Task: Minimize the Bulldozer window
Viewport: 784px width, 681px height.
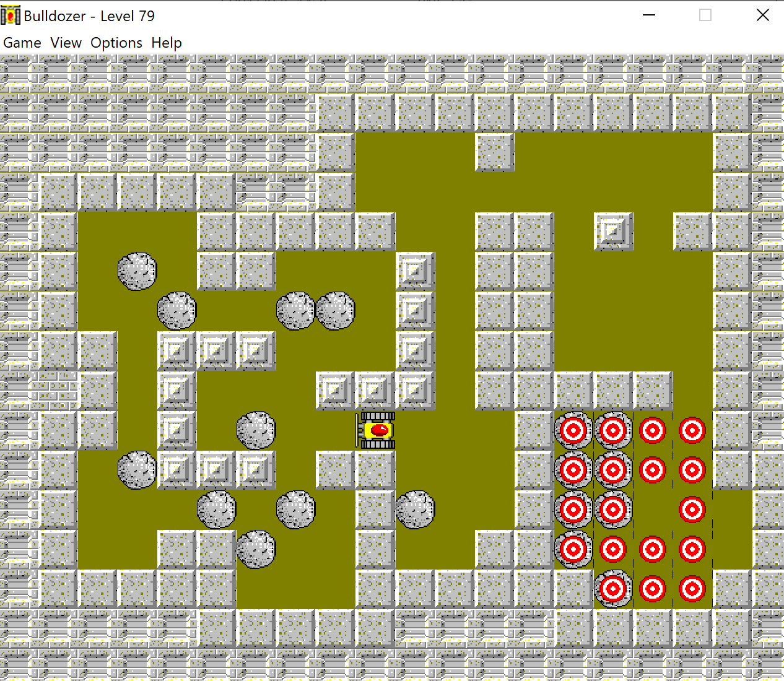Action: click(x=648, y=15)
